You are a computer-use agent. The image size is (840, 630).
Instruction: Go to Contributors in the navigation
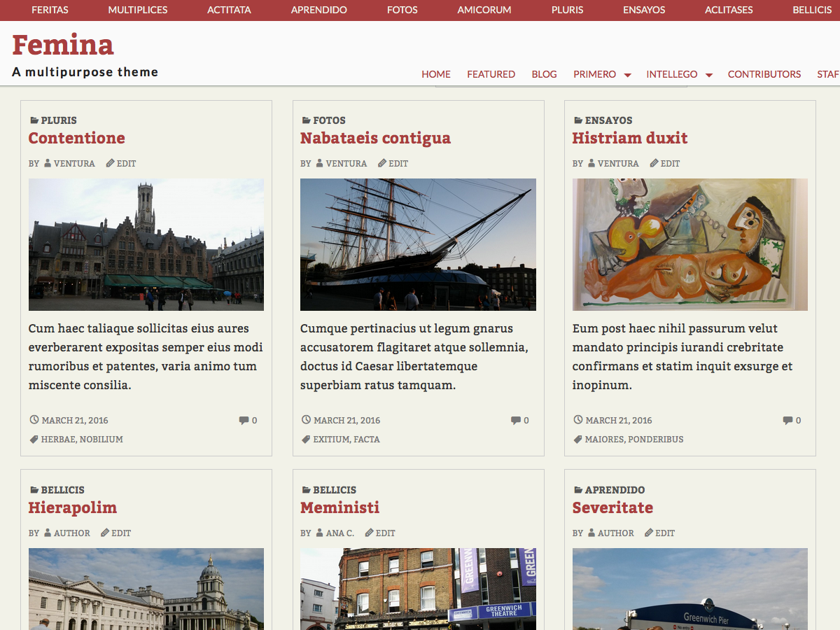764,74
